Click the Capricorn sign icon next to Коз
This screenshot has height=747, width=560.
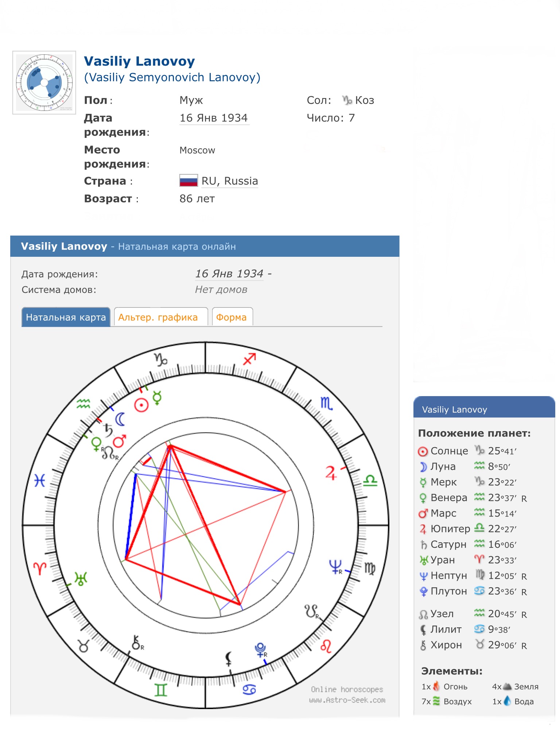pyautogui.click(x=347, y=100)
